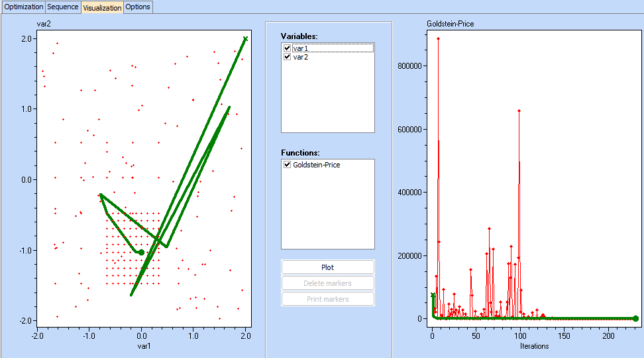Click the Print markers button
Screen dimensions: 644x358
tap(327, 299)
